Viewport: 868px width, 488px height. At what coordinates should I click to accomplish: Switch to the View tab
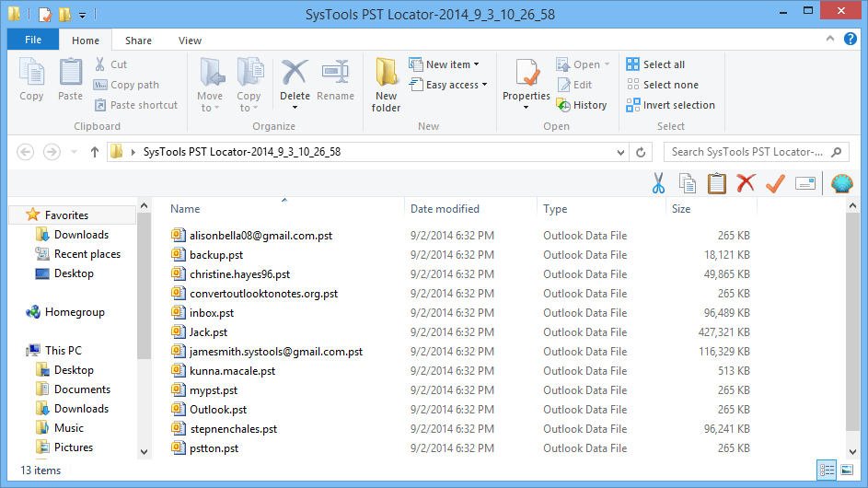190,41
